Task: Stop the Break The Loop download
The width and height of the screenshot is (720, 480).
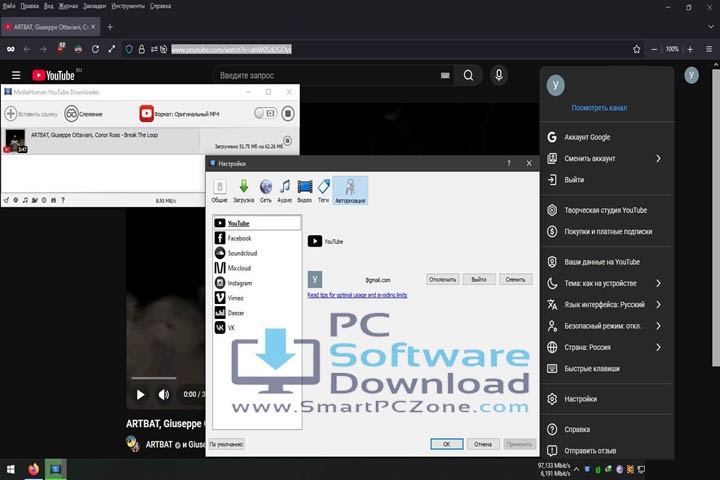Action: click(287, 140)
